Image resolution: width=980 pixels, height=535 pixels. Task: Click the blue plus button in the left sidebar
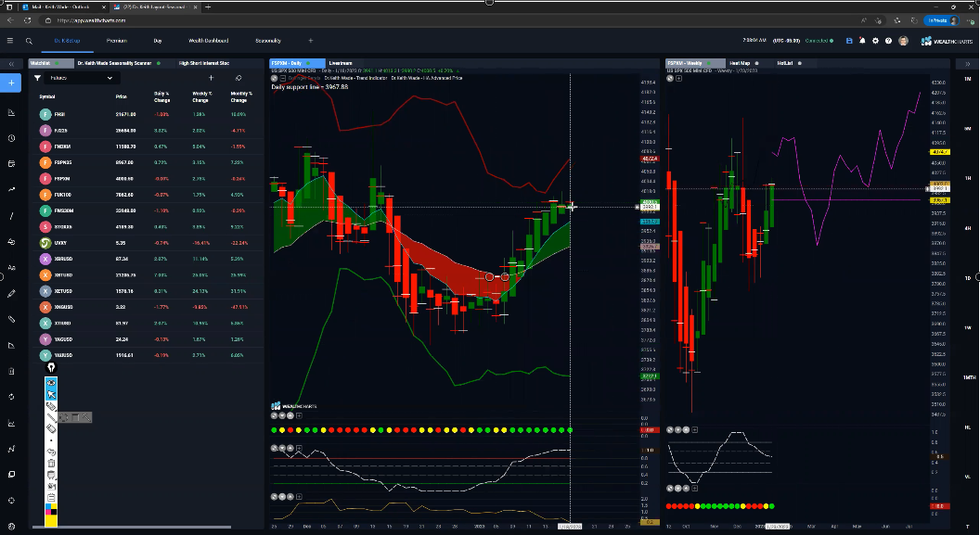click(10, 83)
